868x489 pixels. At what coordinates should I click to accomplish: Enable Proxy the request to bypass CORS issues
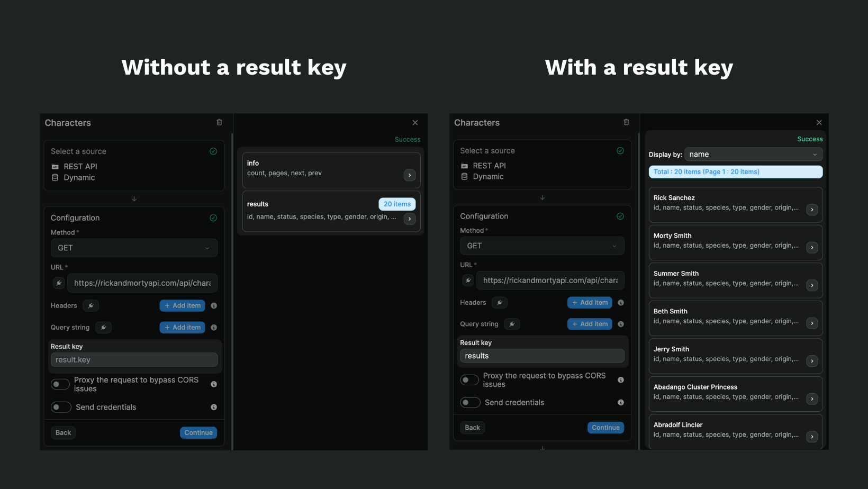[x=60, y=384]
